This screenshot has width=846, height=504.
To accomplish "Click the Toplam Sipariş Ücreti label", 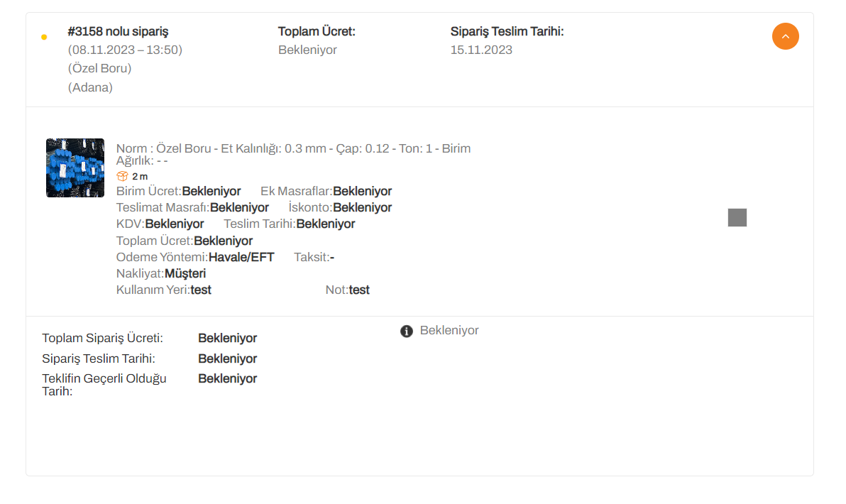I will click(x=102, y=339).
